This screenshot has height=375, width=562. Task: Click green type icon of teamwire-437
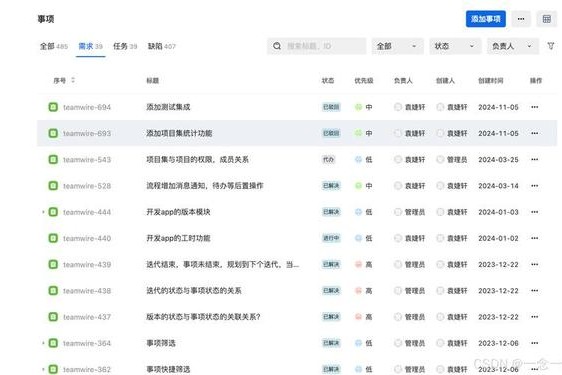tap(53, 317)
